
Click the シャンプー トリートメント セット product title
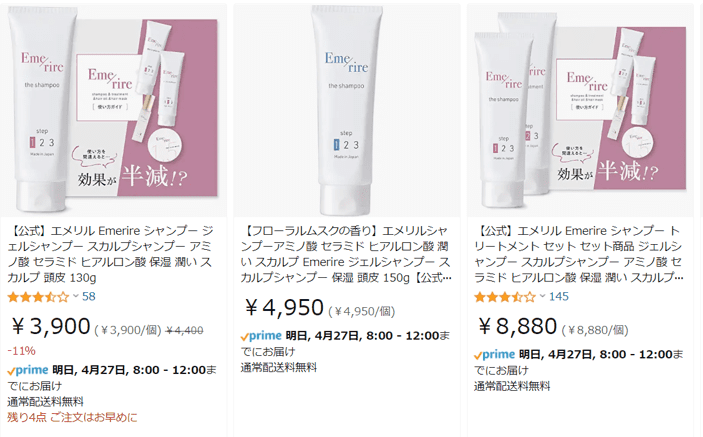pos(579,254)
